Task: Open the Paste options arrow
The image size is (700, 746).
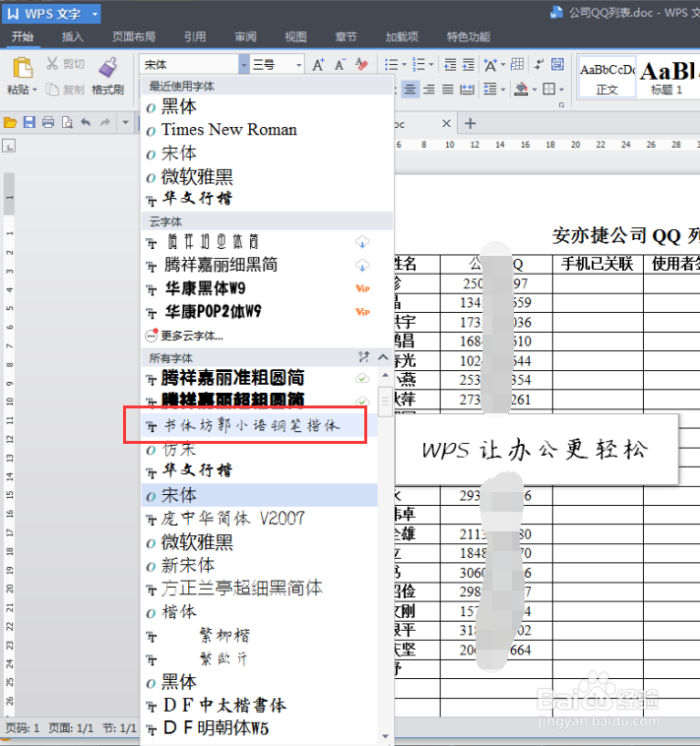Action: tap(34, 90)
